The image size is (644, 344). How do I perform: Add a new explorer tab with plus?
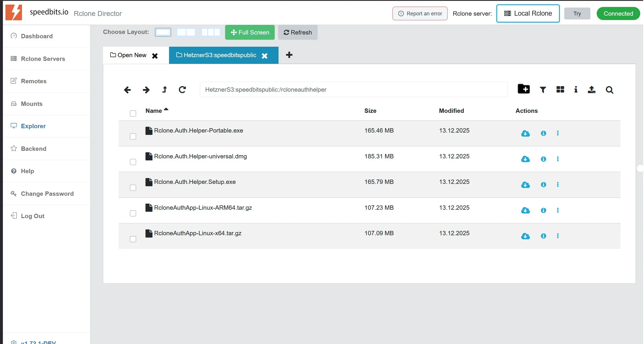289,55
